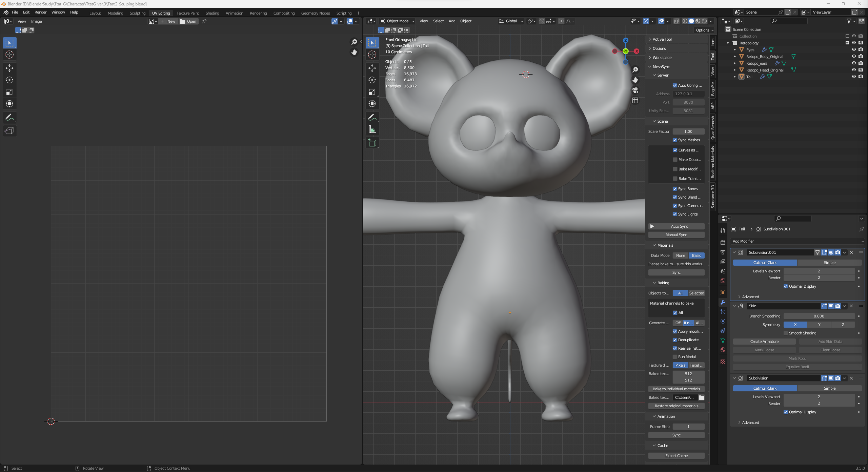This screenshot has width=868, height=472.
Task: Toggle camera view icon in viewport
Action: pyautogui.click(x=635, y=90)
